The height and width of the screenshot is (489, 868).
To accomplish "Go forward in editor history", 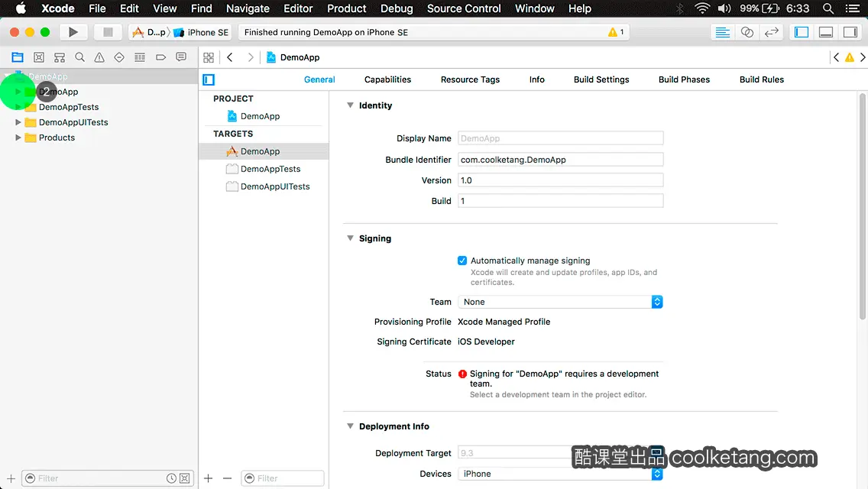I will (251, 57).
